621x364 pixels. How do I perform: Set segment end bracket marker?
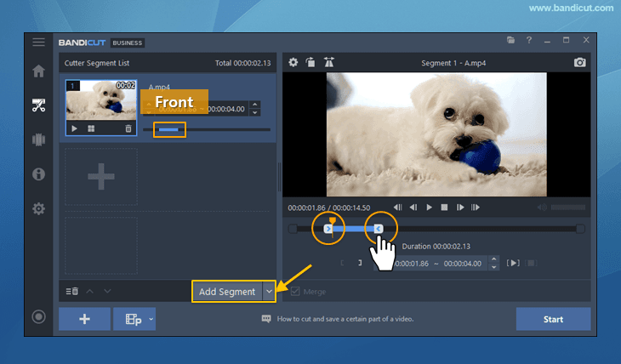pyautogui.click(x=360, y=263)
